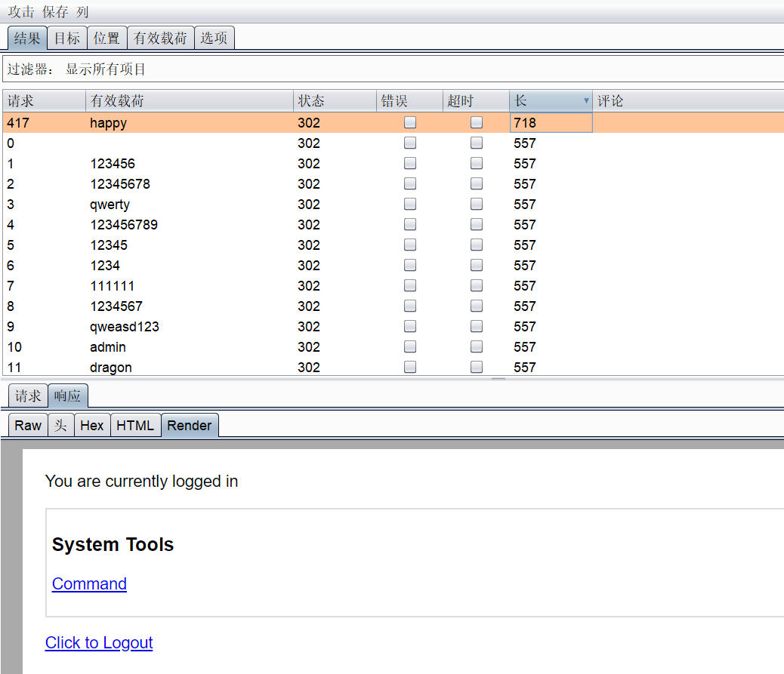Select the qwerty payload row
This screenshot has height=674, width=784.
click(393, 204)
